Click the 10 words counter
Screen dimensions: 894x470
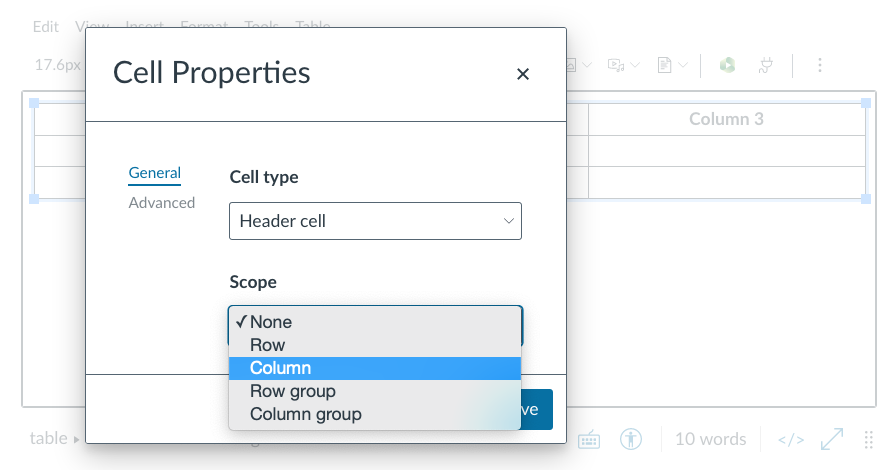coord(710,439)
